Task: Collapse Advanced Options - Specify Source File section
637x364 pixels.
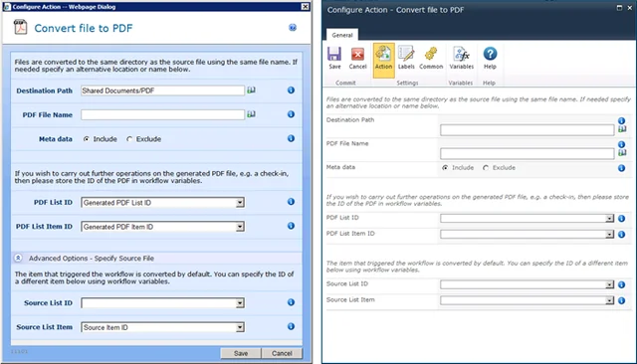Action: [18, 258]
